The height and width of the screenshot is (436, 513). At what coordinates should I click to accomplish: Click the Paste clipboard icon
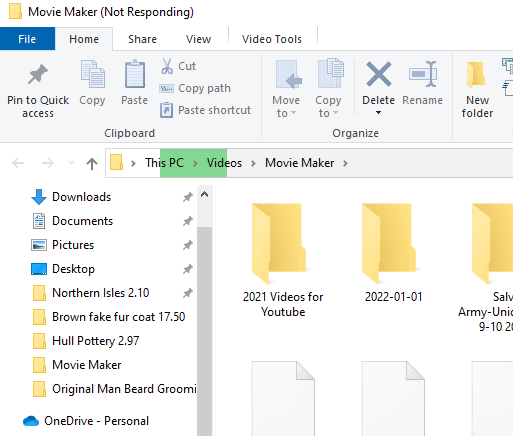coord(135,74)
